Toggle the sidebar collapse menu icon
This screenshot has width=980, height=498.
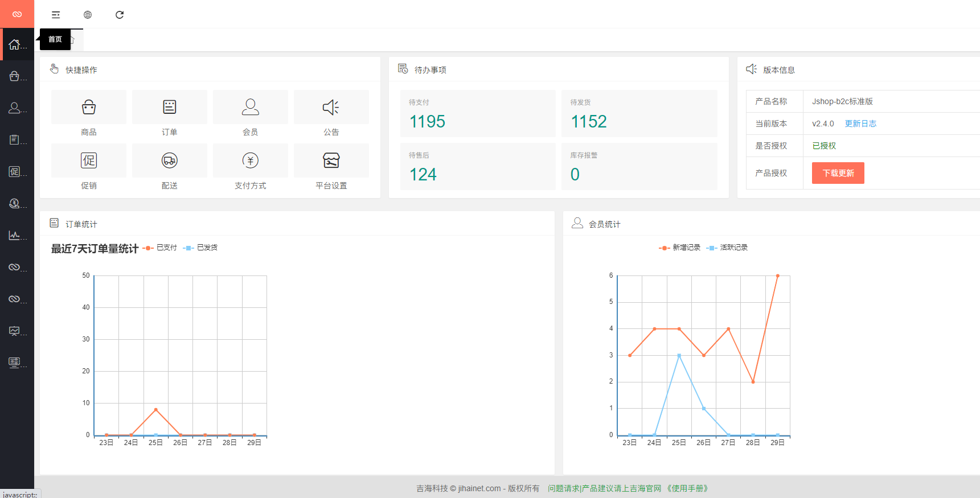click(56, 15)
